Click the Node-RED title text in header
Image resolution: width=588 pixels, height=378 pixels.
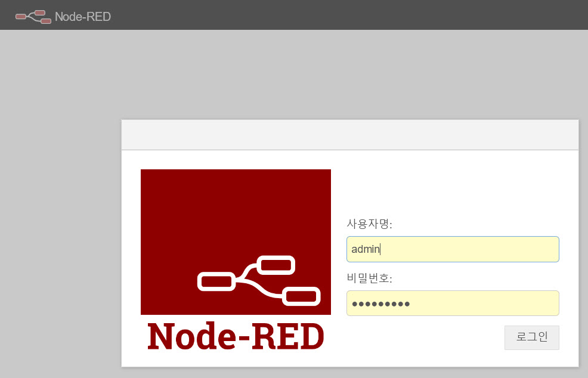point(83,17)
